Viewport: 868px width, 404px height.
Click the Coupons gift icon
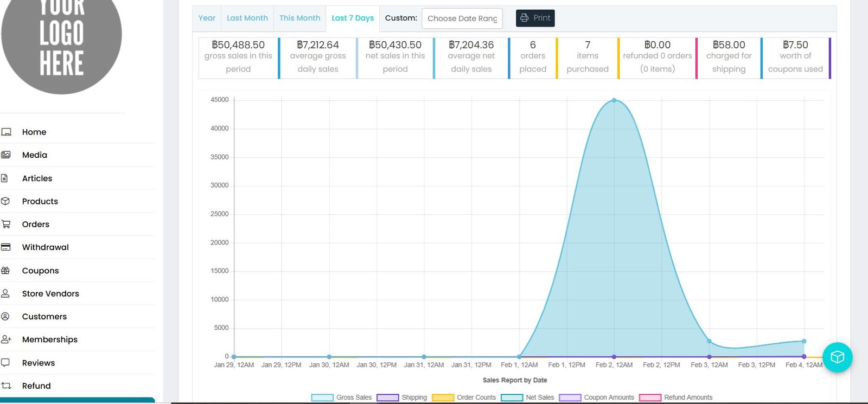[6, 271]
